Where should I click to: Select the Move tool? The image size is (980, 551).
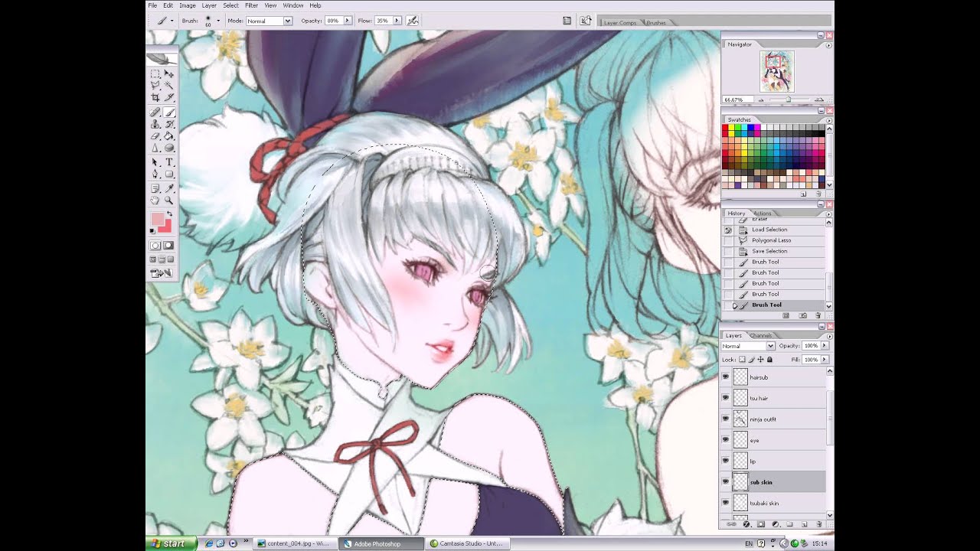pyautogui.click(x=169, y=74)
